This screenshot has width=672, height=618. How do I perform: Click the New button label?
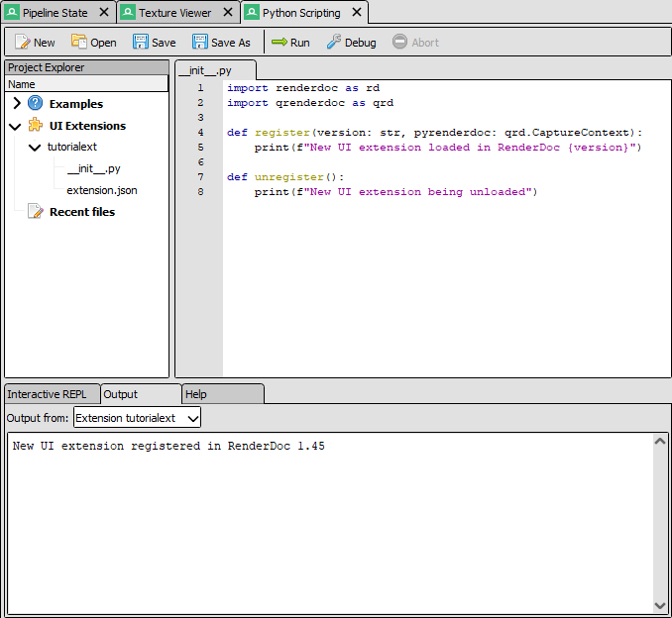coord(45,43)
